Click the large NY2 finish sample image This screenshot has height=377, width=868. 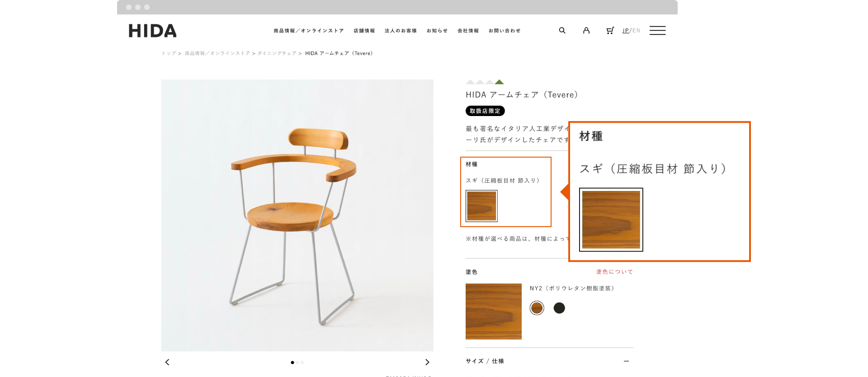pos(494,312)
